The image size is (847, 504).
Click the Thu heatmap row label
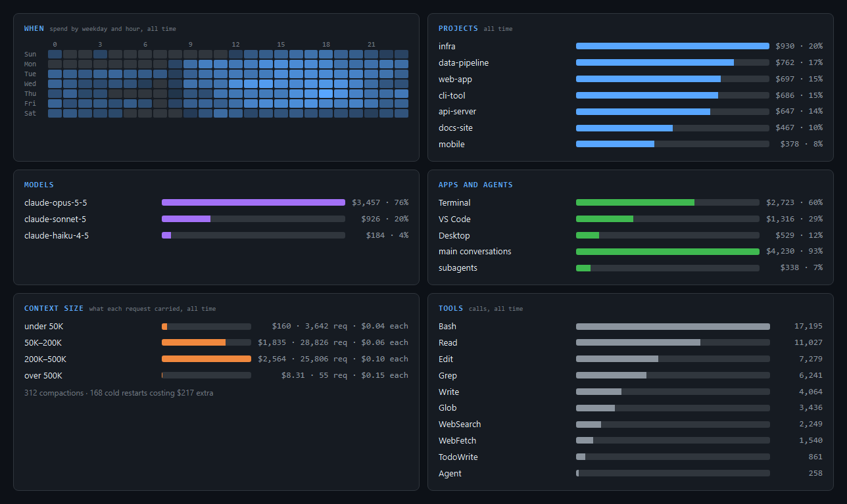click(x=30, y=94)
